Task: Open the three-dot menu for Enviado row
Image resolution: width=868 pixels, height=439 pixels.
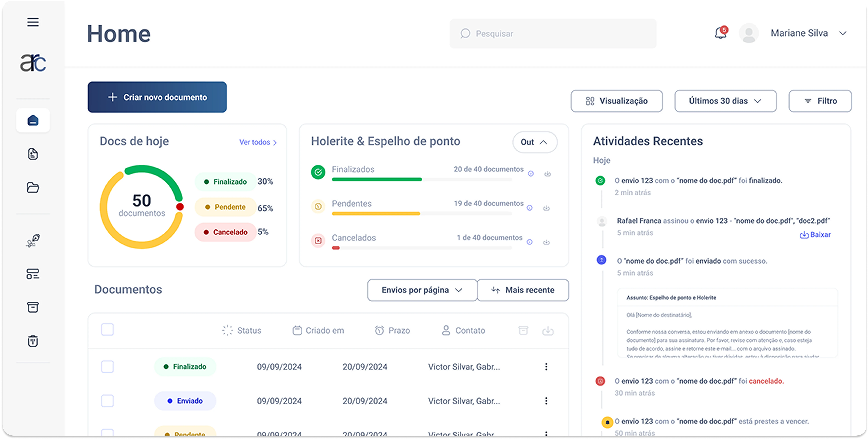Action: coord(546,401)
